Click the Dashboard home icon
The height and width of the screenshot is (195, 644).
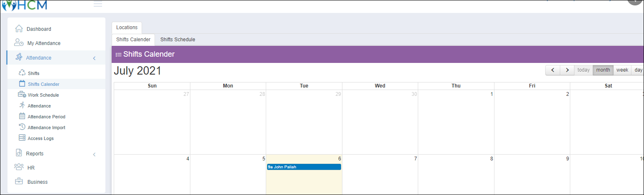19,29
